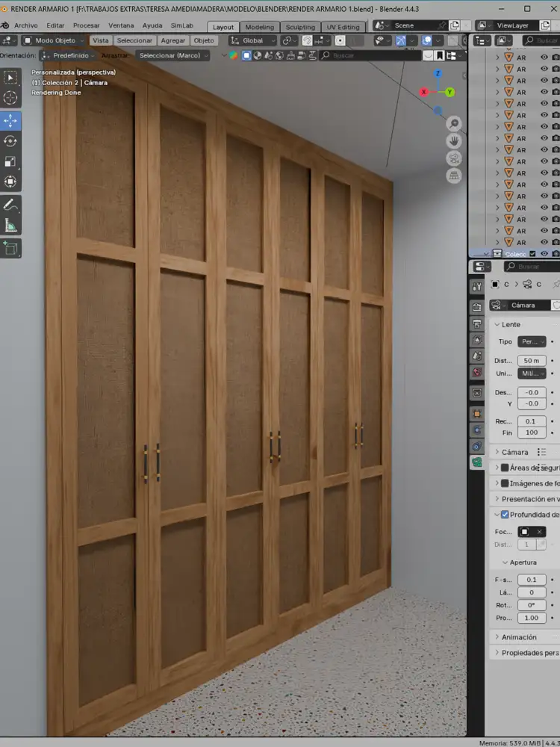Open the Object Constraints properties tab
The width and height of the screenshot is (560, 747).
(477, 447)
